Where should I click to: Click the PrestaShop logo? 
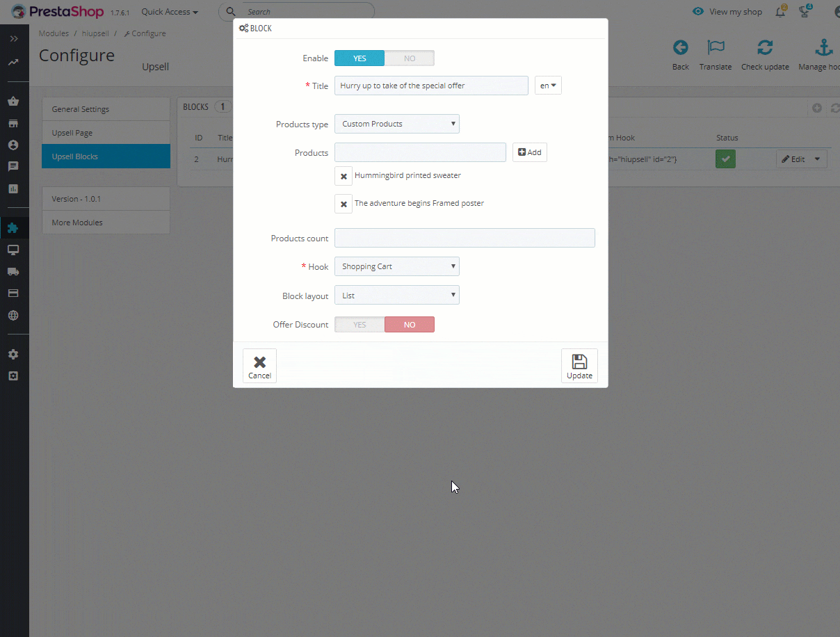(57, 12)
